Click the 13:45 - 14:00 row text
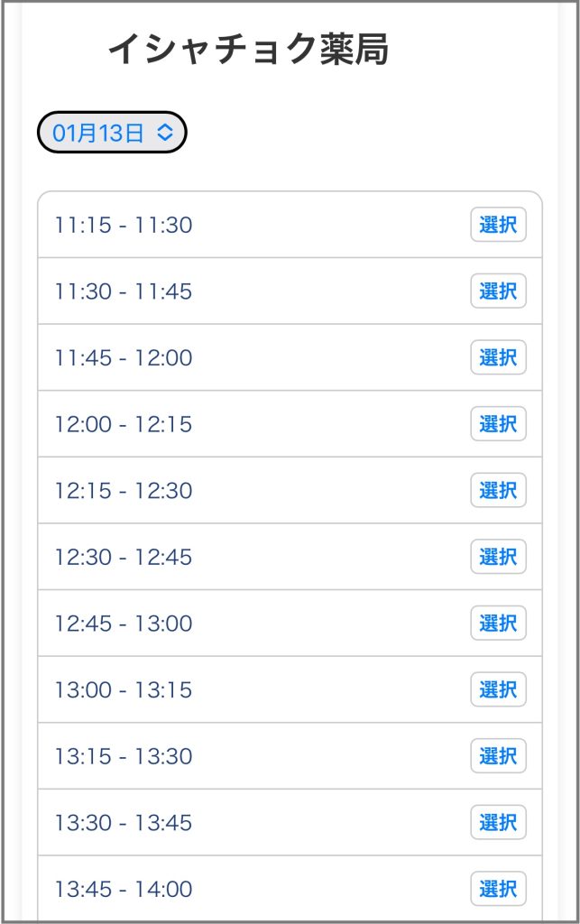Screen dimensions: 580x924 click(124, 889)
